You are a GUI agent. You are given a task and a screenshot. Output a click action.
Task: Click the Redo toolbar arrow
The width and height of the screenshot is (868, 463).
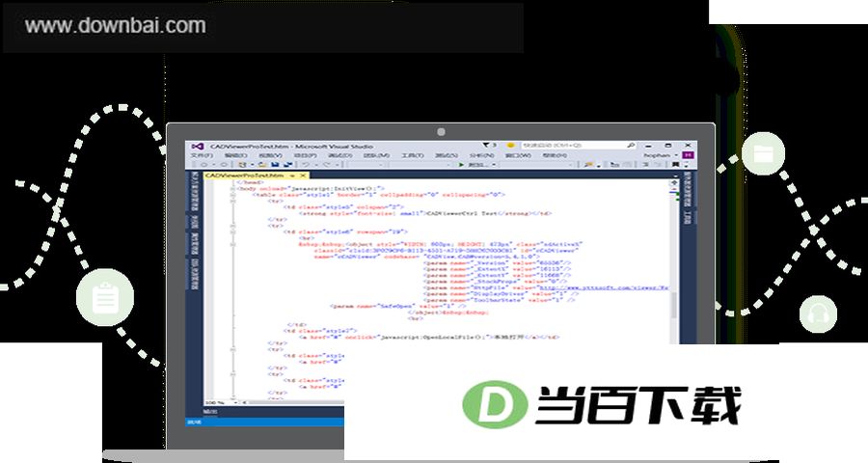point(327,165)
